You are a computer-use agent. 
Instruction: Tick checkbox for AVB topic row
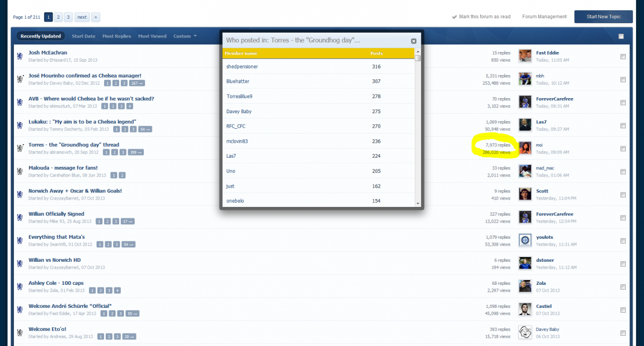pyautogui.click(x=623, y=103)
